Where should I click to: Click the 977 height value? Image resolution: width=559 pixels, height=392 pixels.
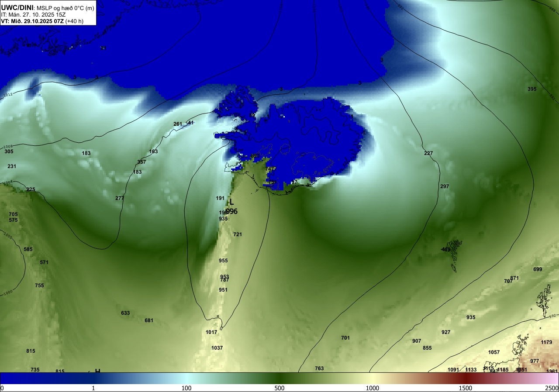tap(535, 361)
